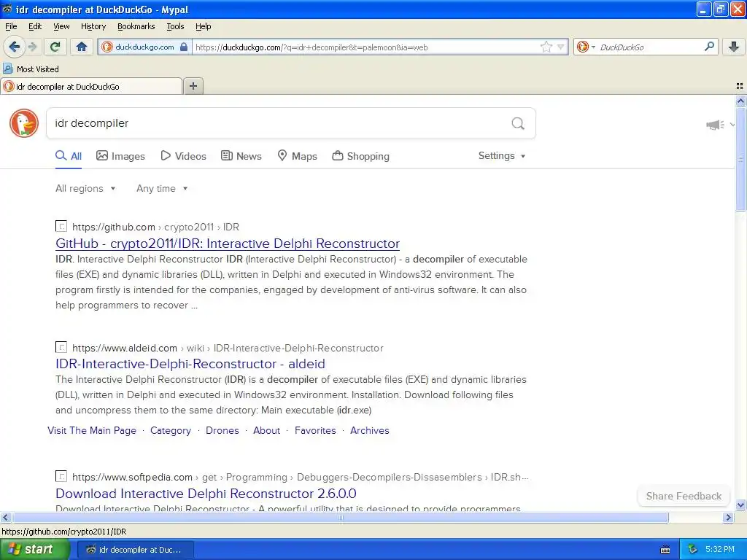This screenshot has height=560, width=747.
Task: Expand the Any time filter
Action: click(x=162, y=189)
